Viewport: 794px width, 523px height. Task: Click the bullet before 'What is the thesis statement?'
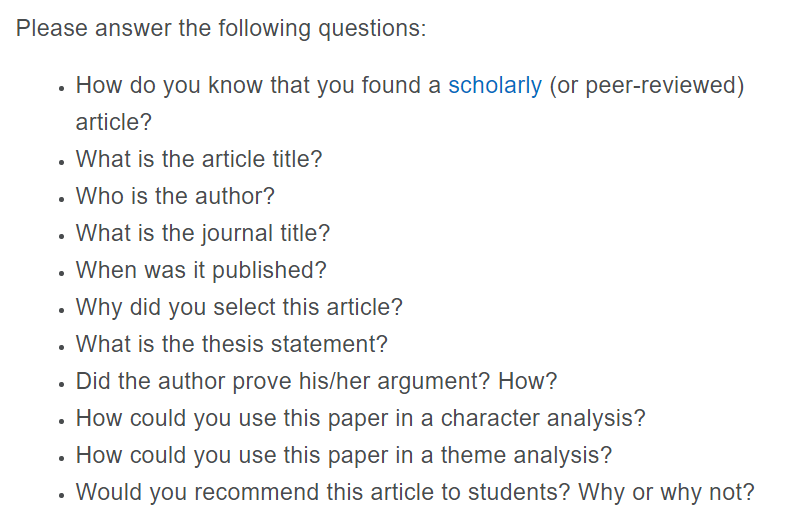(61, 347)
